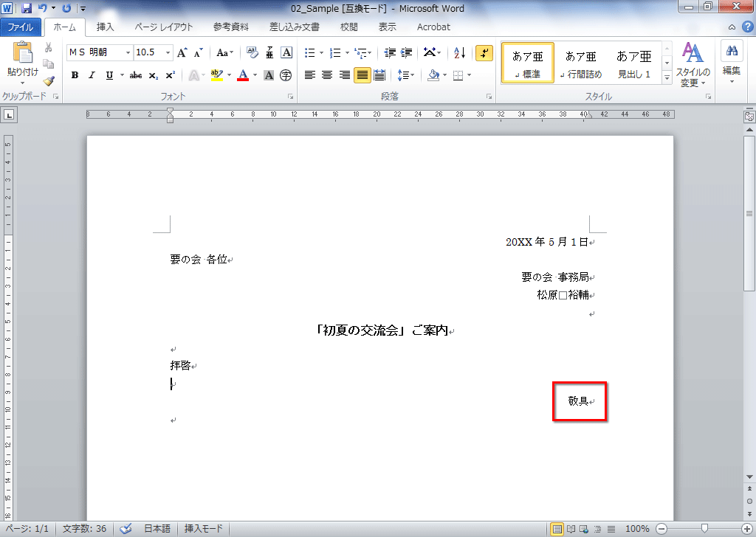The width and height of the screenshot is (756, 537).
Task: Apply the 見出し 1 style
Action: click(634, 63)
